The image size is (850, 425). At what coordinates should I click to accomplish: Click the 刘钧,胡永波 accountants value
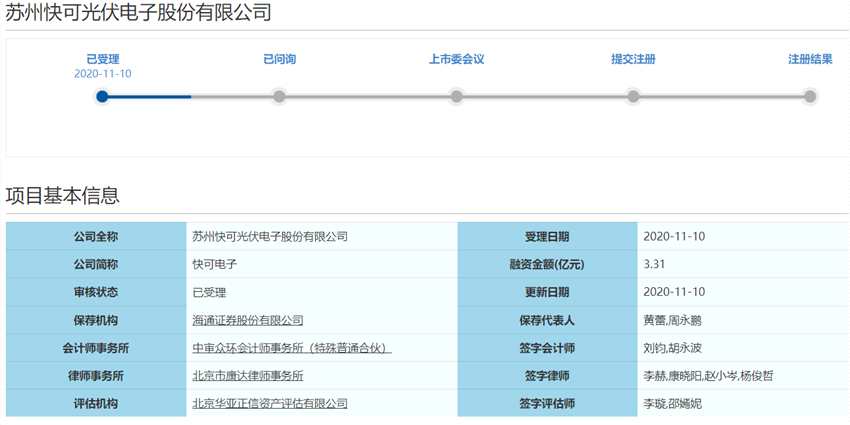pyautogui.click(x=672, y=348)
